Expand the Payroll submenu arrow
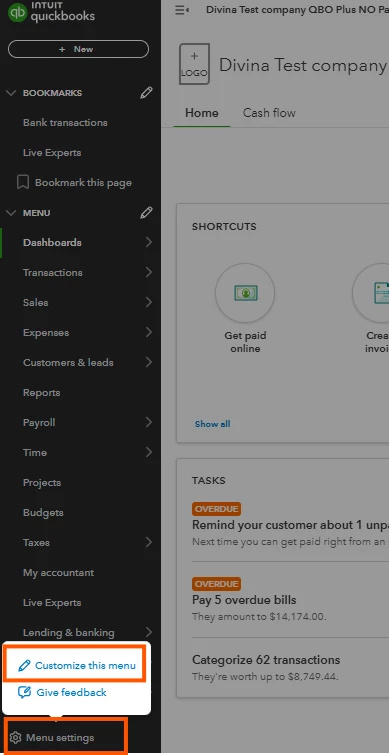The image size is (389, 755). tap(148, 422)
